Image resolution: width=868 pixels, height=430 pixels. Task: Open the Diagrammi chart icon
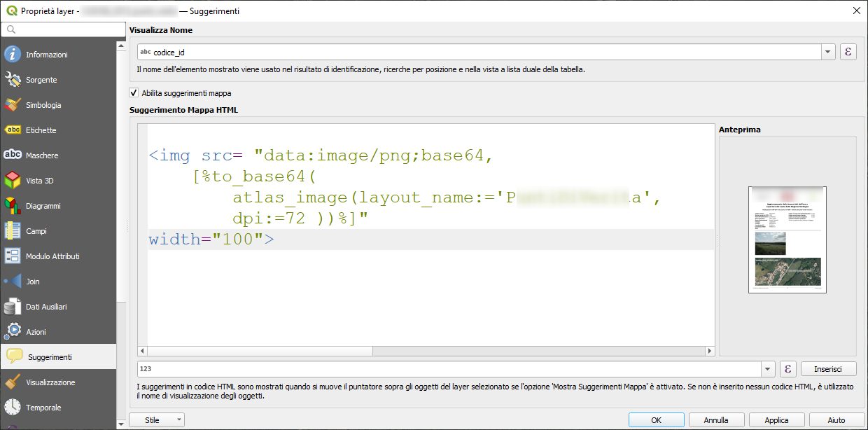click(x=13, y=206)
